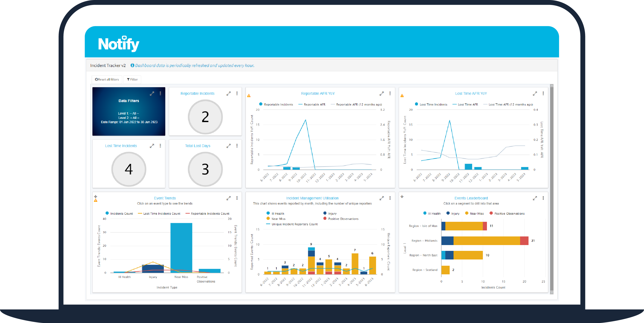Toggle the Near Miss legend in Incident Management Utilisation
Image resolution: width=644 pixels, height=323 pixels.
[x=268, y=219]
